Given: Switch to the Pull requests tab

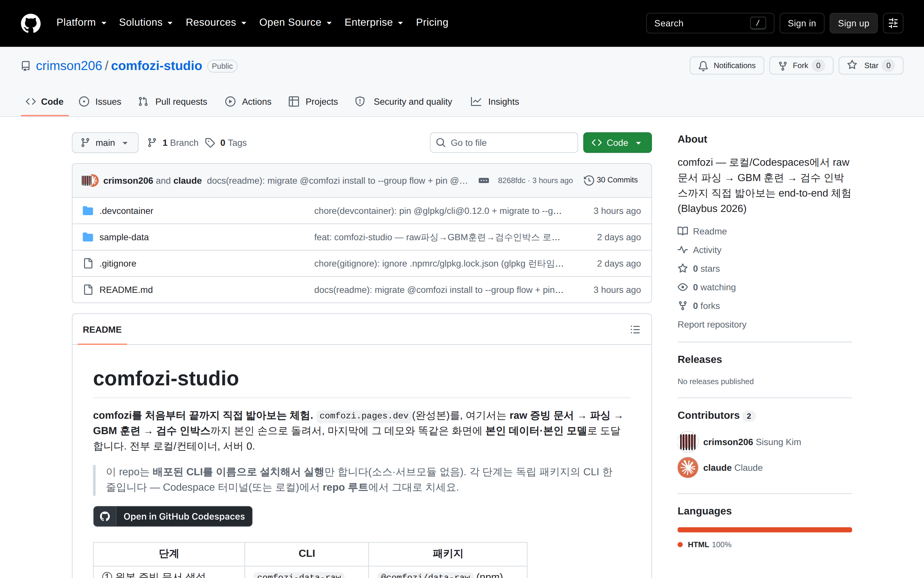Looking at the screenshot, I should point(173,102).
